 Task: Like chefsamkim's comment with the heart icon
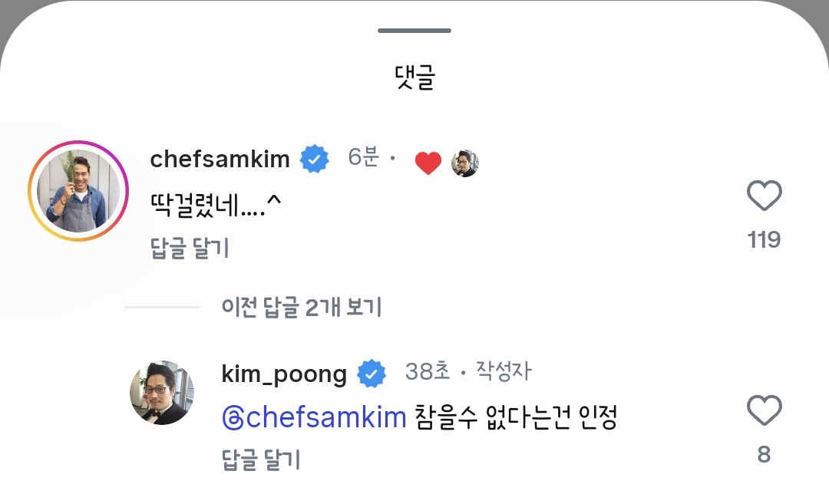click(764, 197)
